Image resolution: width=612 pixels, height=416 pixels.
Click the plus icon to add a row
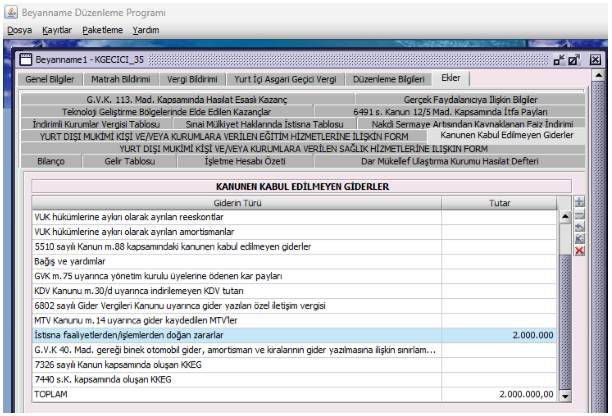pos(578,203)
